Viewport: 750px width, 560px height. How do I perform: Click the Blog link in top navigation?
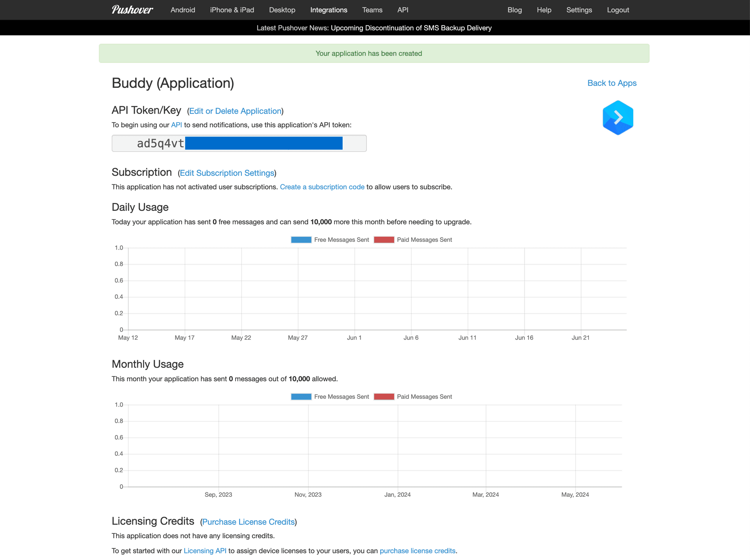pyautogui.click(x=515, y=10)
